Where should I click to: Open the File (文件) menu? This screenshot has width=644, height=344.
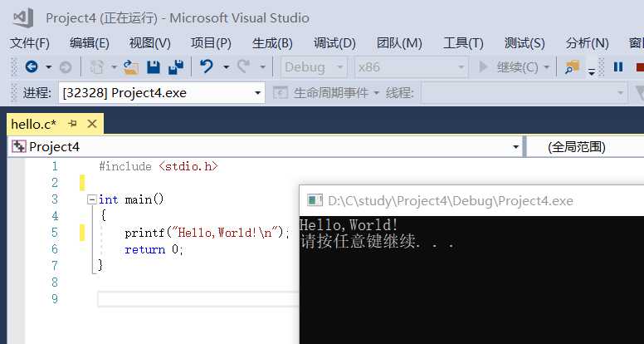pos(30,43)
